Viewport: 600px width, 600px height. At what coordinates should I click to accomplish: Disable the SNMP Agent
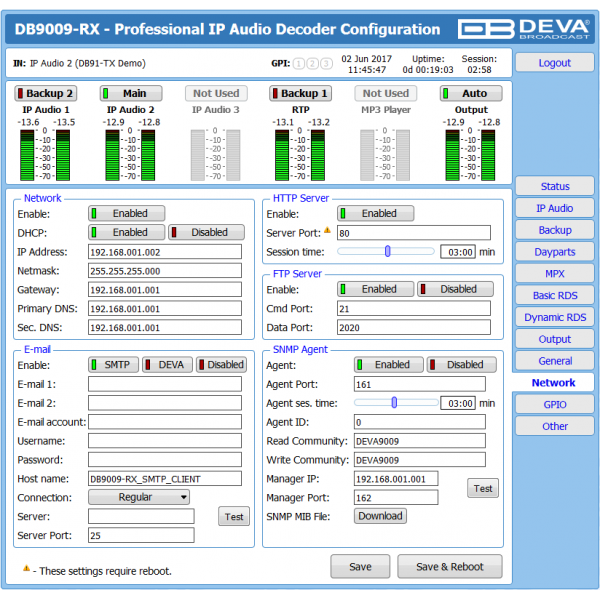[462, 365]
